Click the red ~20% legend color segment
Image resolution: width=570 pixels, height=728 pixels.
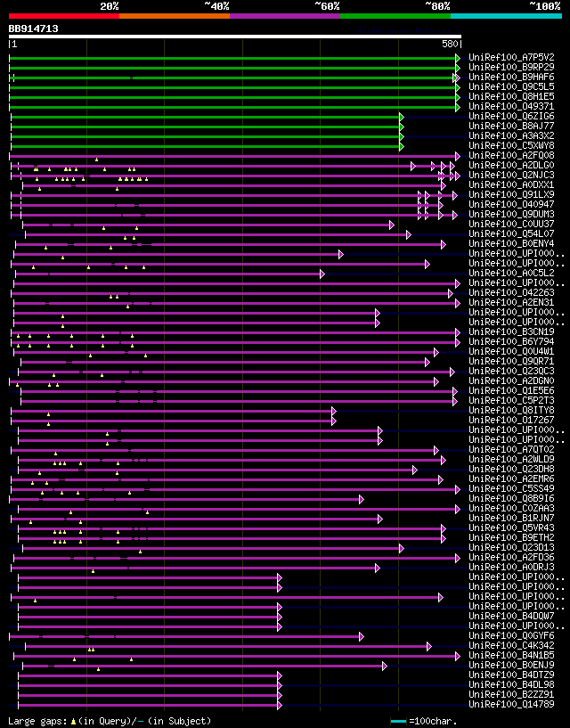tap(64, 16)
